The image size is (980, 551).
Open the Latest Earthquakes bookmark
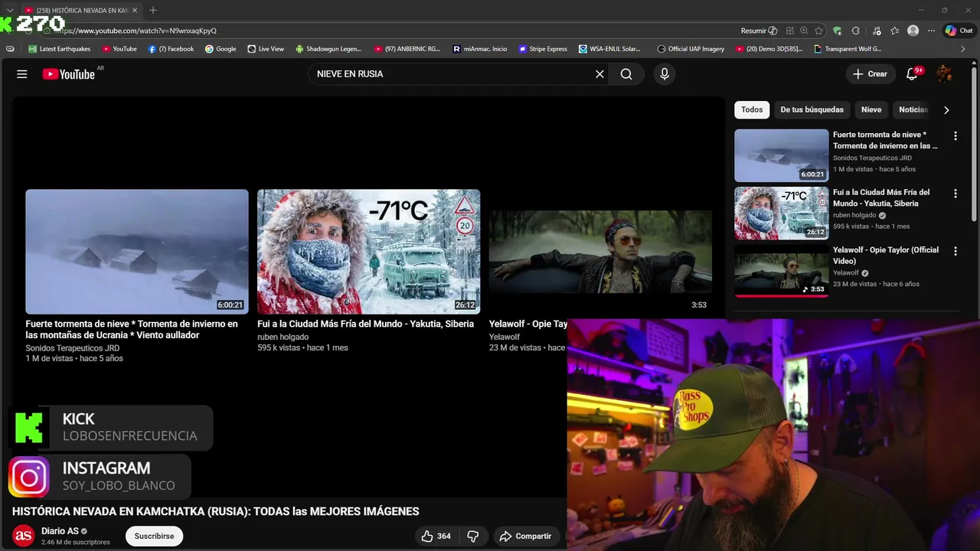coord(59,49)
